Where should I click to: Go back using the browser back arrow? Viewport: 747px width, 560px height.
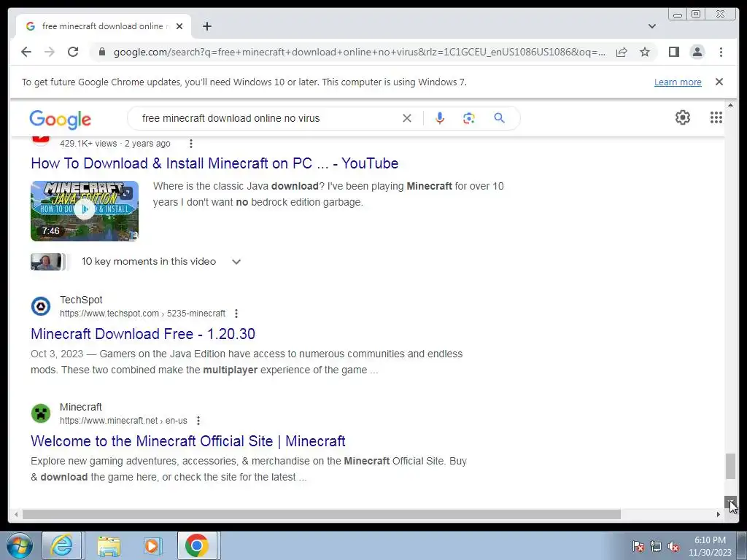click(x=26, y=52)
